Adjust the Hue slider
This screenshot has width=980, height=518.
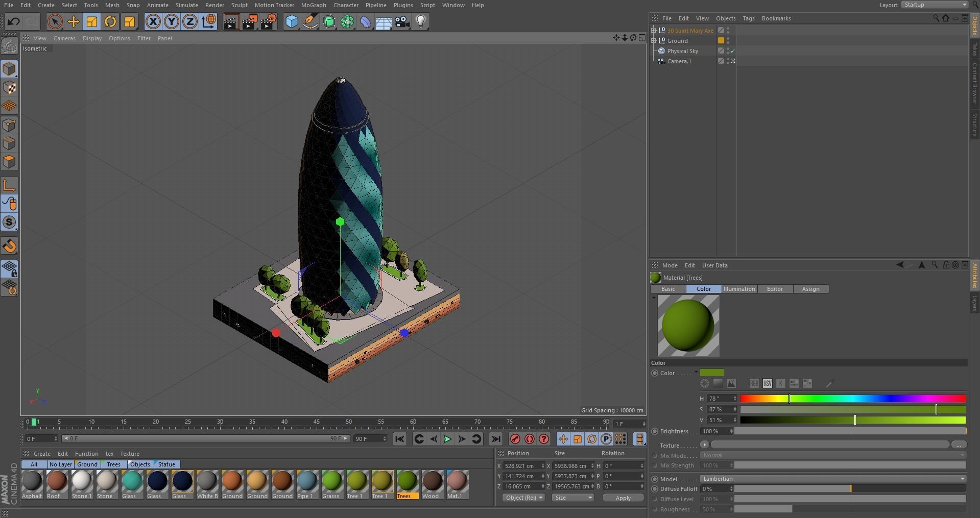pos(853,399)
